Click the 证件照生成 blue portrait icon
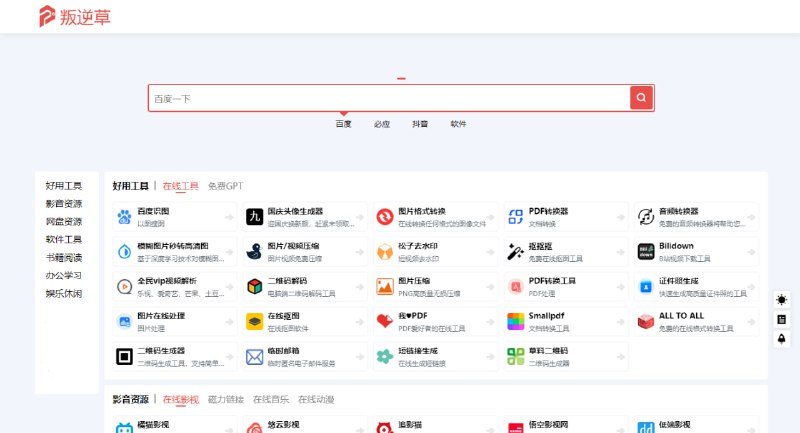The width and height of the screenshot is (800, 433). pyautogui.click(x=646, y=287)
